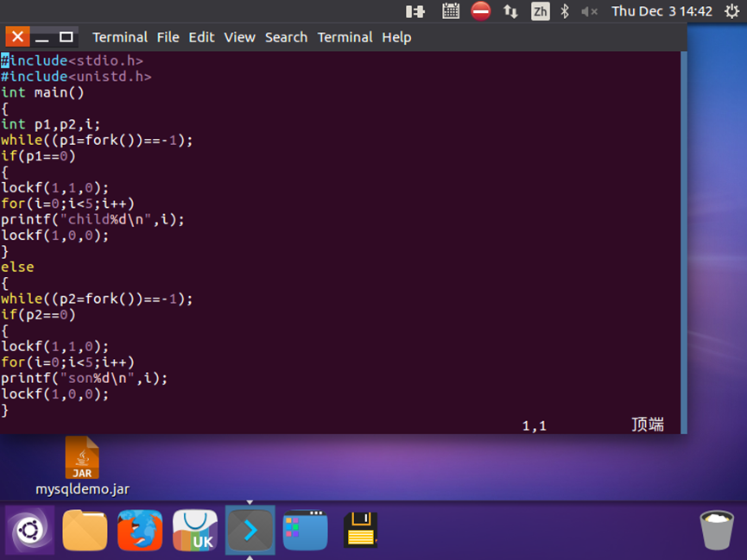Click the #include<stdio.h> line

click(72, 60)
